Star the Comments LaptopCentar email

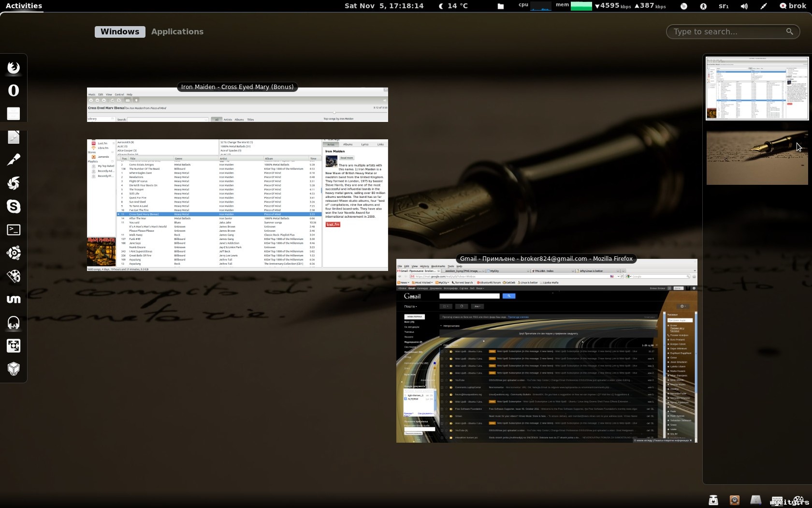447,388
